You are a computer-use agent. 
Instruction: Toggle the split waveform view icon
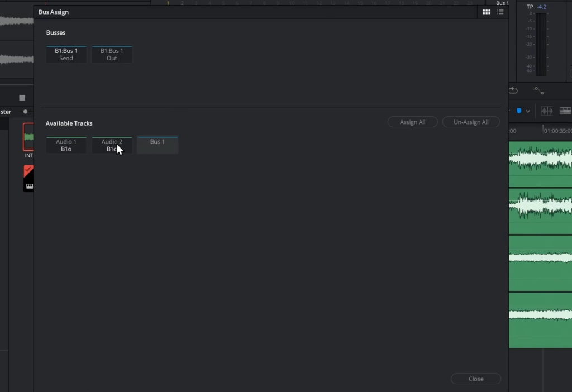(x=546, y=111)
